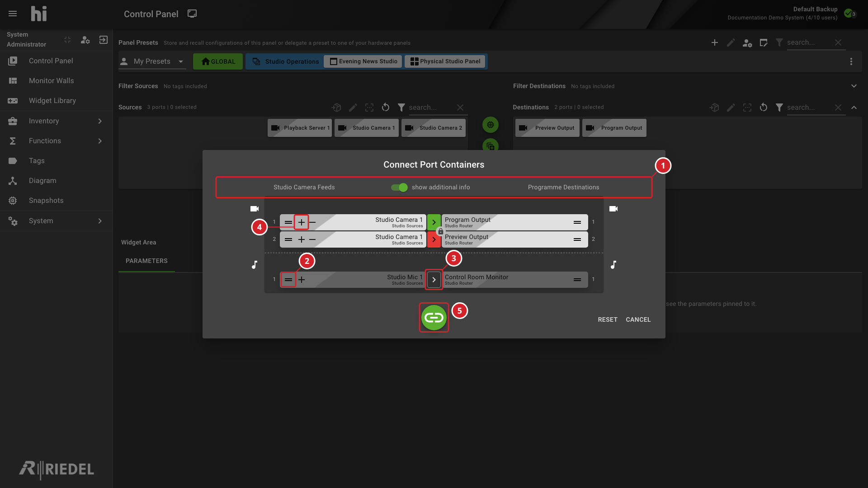Collapse the sidebar with the shrink icon
The width and height of the screenshot is (868, 488).
pyautogui.click(x=67, y=40)
